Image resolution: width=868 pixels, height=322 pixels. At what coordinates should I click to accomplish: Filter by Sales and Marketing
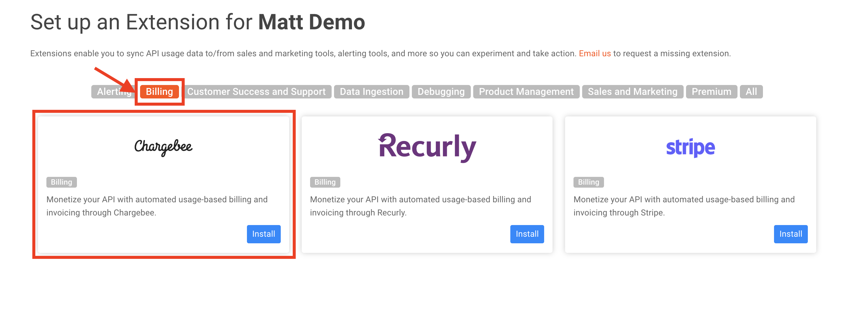click(x=632, y=92)
